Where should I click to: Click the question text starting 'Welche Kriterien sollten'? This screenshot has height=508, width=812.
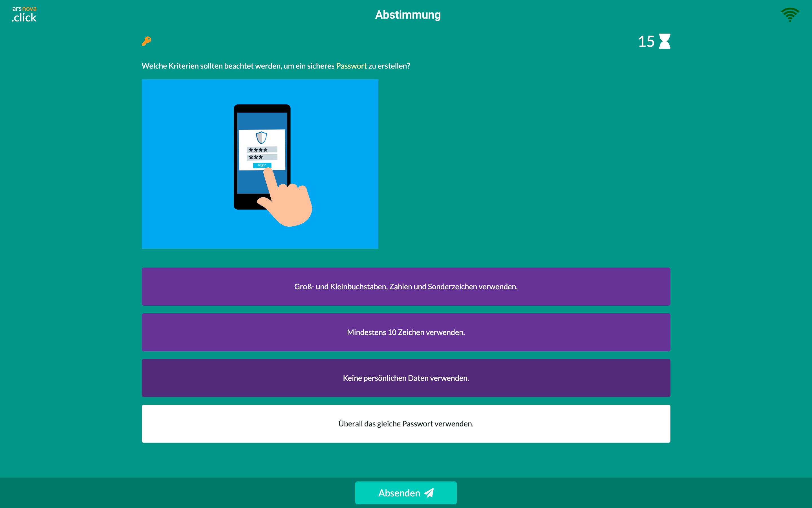click(276, 66)
